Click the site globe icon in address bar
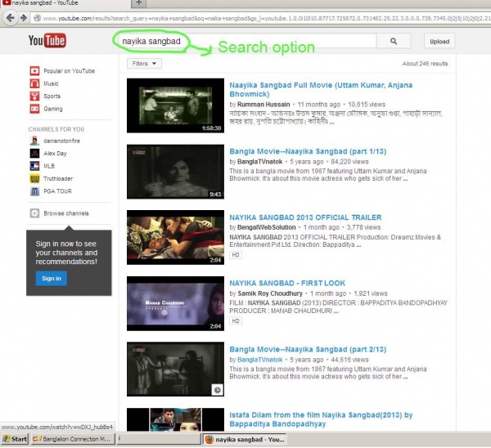 click(38, 18)
